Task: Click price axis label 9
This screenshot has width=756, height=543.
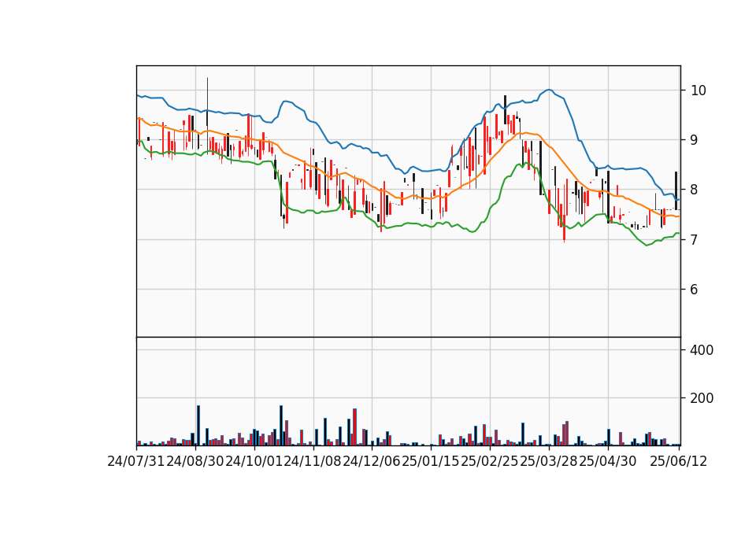Action: 695,140
